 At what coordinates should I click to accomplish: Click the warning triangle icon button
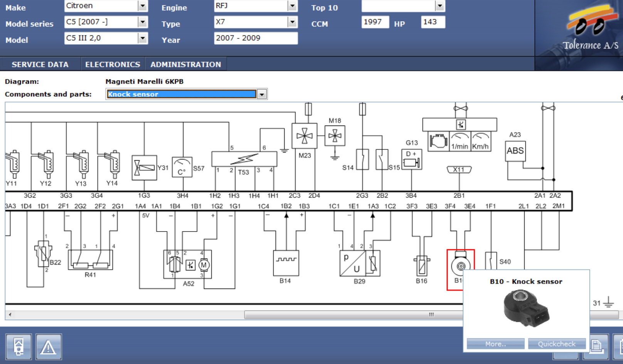49,347
